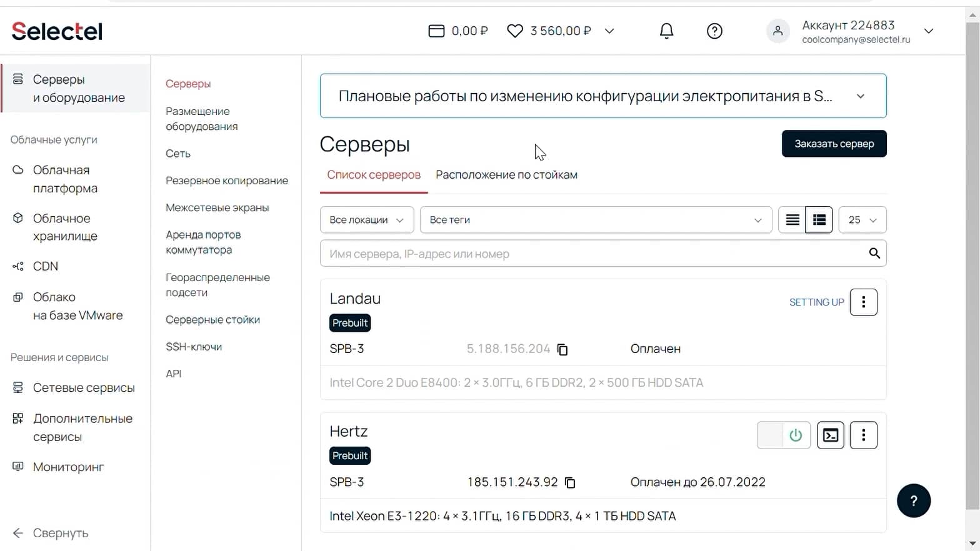Open Мониторинг section
This screenshot has height=551, width=980.
(68, 467)
